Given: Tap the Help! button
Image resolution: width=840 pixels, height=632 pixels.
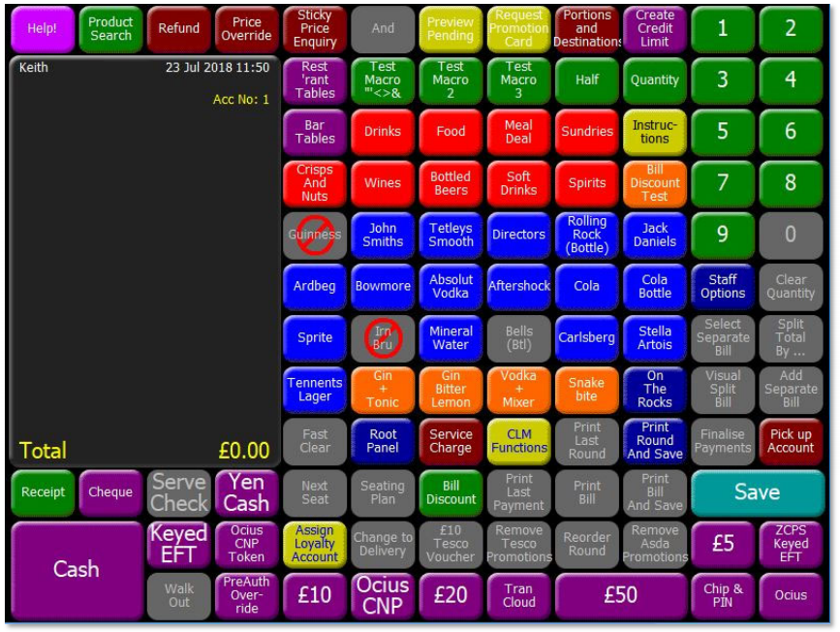Looking at the screenshot, I should click(x=43, y=29).
